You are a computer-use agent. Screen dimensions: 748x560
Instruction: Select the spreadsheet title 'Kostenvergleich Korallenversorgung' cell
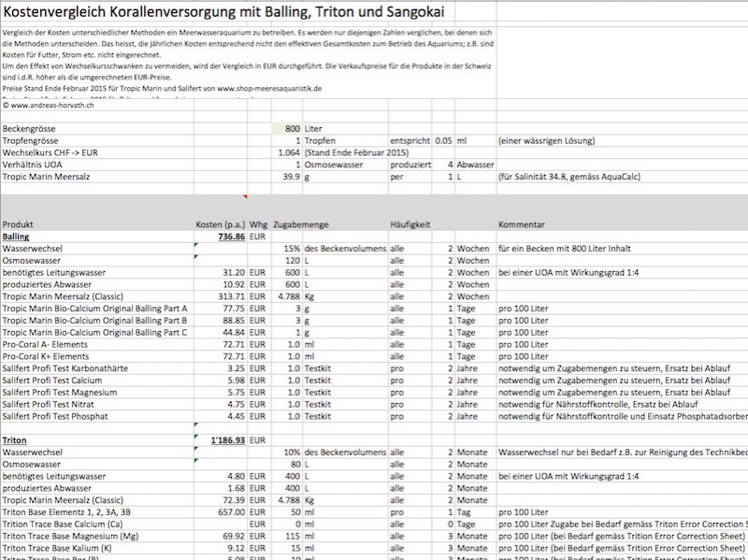pyautogui.click(x=223, y=12)
